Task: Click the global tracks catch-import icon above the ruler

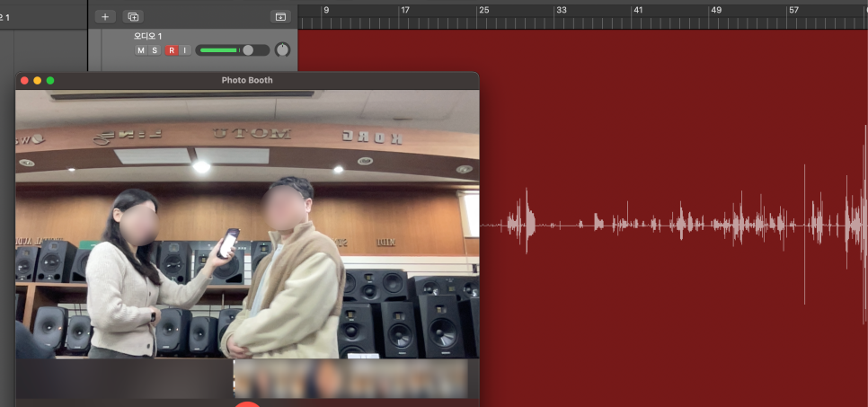Action: tap(280, 16)
